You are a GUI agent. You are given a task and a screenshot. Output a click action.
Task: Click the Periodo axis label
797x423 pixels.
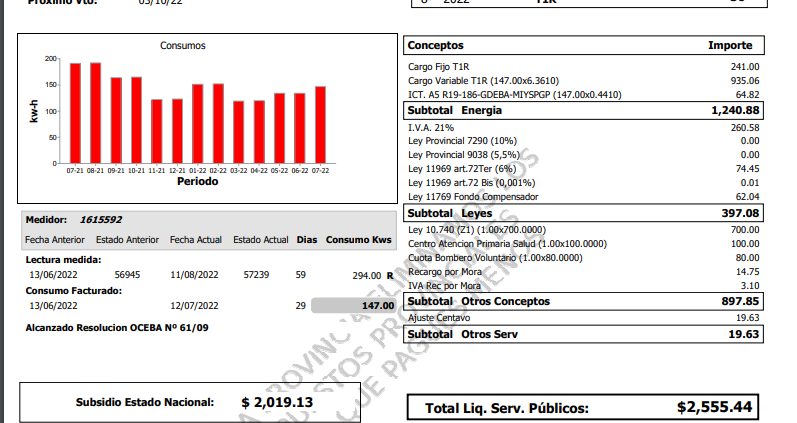coord(197,182)
